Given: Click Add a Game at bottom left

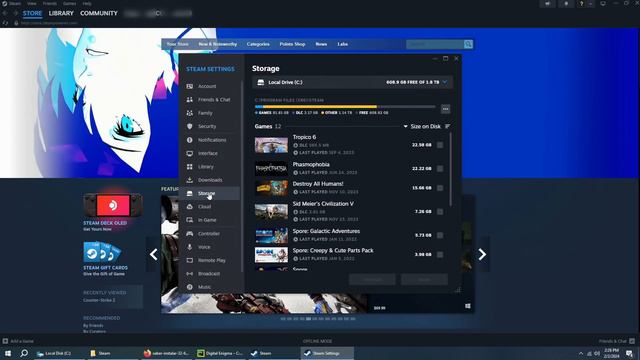Looking at the screenshot, I should click(x=18, y=341).
